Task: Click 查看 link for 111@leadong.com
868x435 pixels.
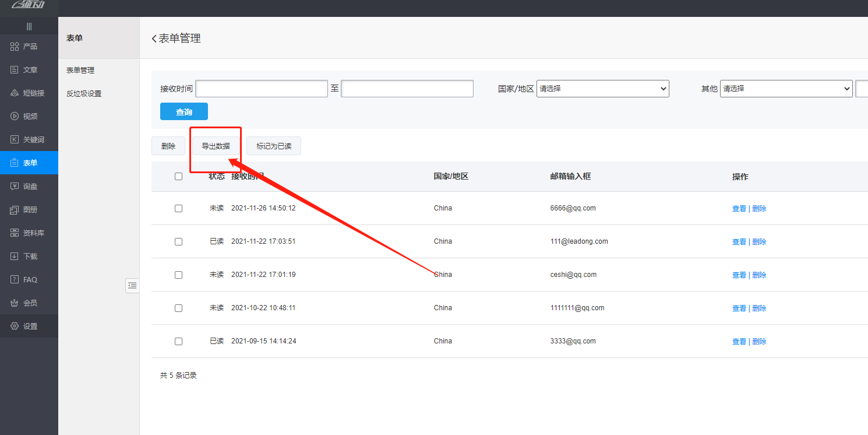Action: [739, 242]
